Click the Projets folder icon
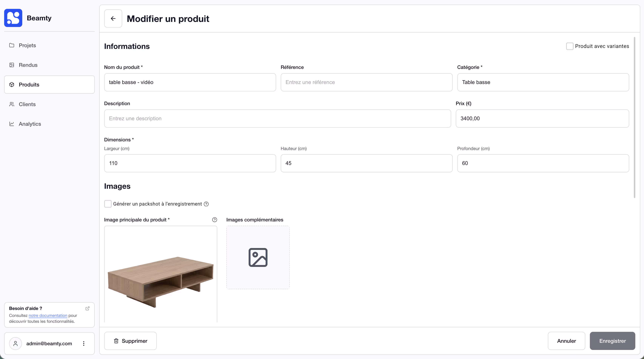Screen dimensions: 644x359 tap(12, 45)
